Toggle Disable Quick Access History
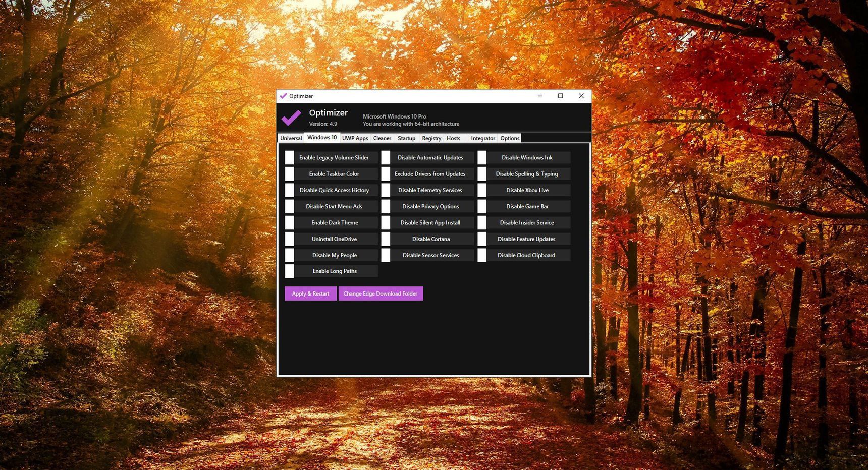 pos(331,190)
